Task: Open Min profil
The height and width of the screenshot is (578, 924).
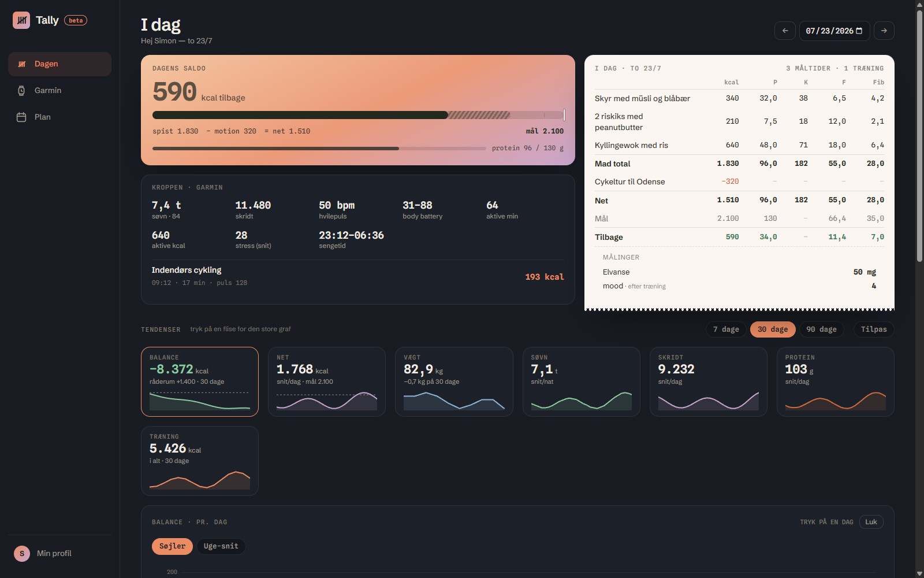Action: (x=59, y=554)
